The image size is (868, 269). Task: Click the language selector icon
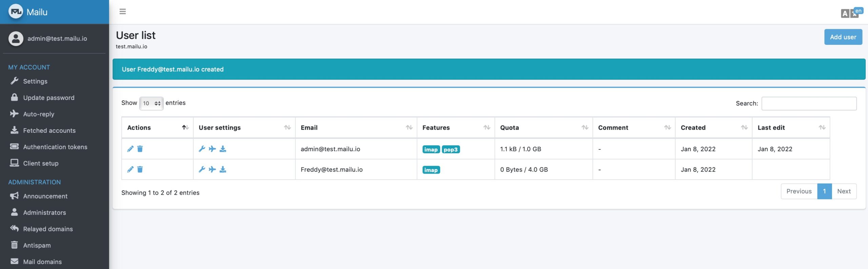click(x=851, y=13)
